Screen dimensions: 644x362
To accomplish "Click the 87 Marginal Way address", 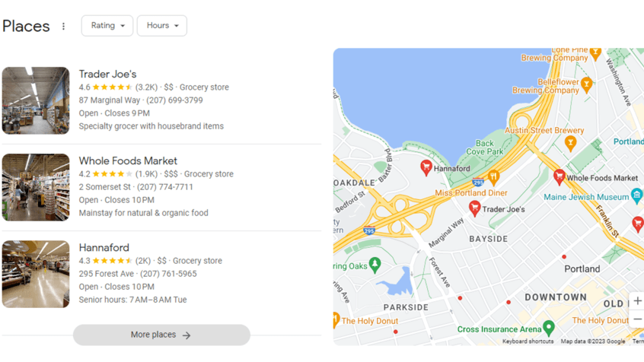I will click(x=110, y=100).
